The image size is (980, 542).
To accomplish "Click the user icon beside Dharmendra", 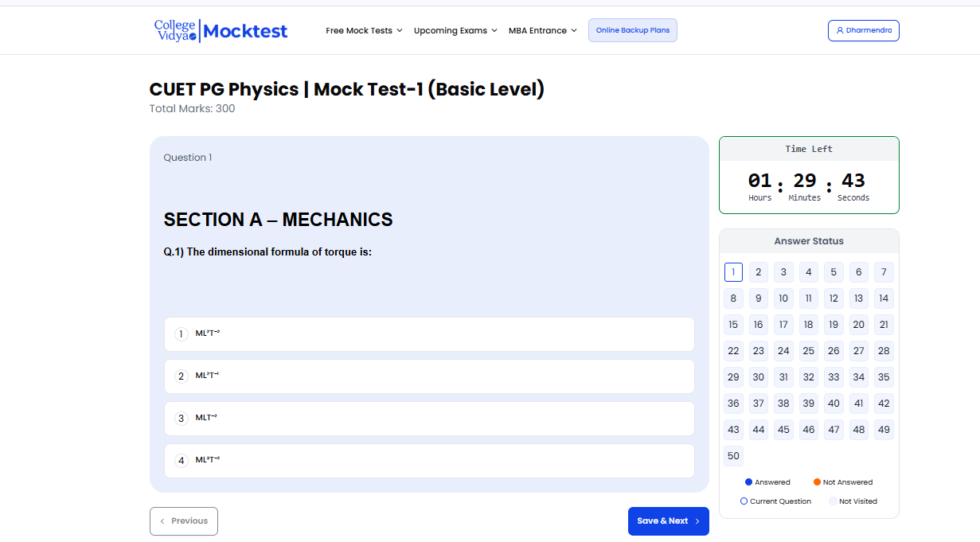I will 840,30.
